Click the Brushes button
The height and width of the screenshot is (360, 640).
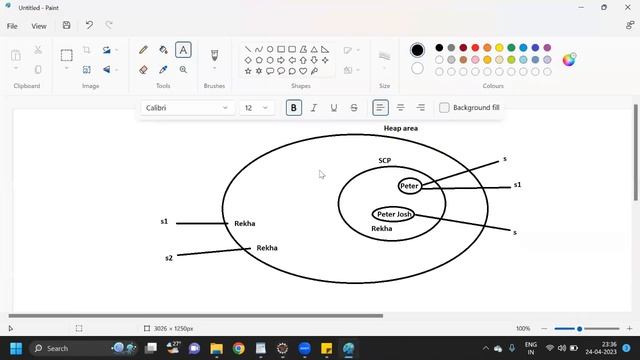[214, 55]
